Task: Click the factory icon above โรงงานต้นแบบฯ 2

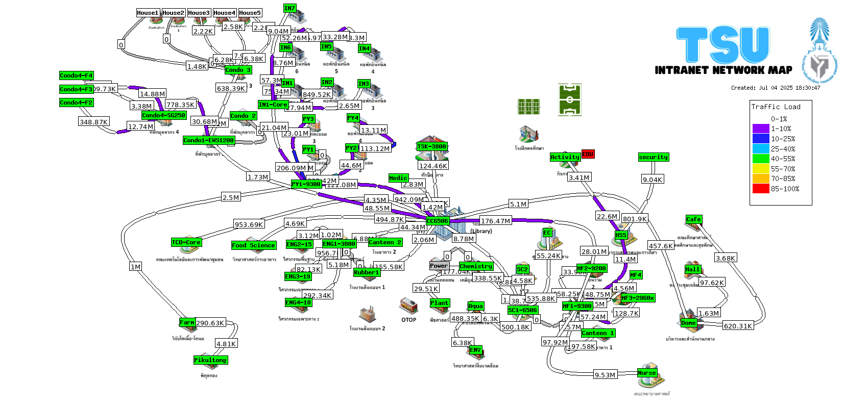Action: pos(367,315)
